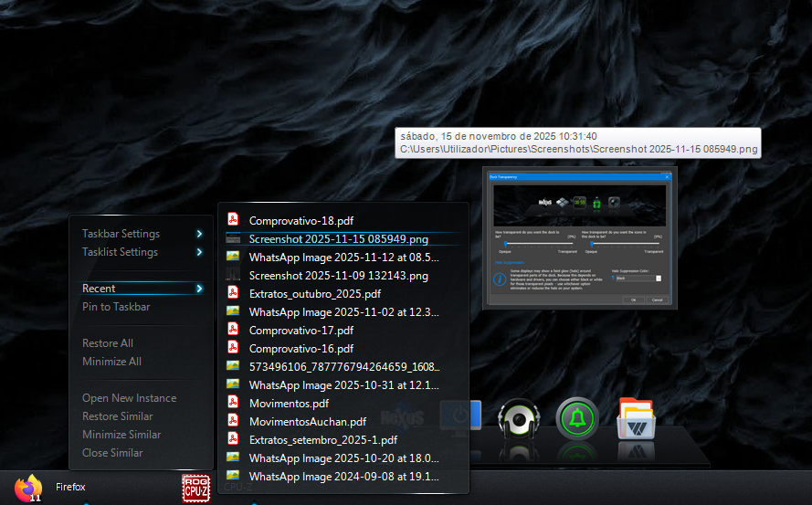Open Extratos_outubro_2025.pdf from recent list

click(314, 293)
